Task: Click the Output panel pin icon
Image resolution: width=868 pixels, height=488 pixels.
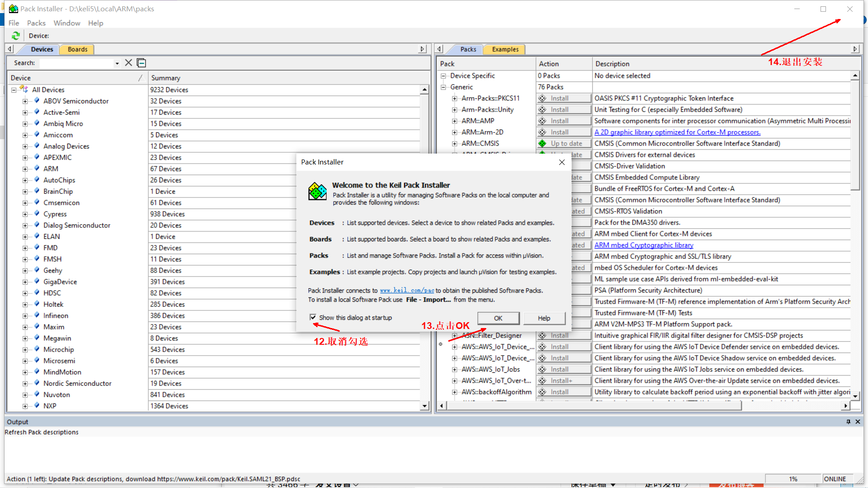Action: click(848, 422)
